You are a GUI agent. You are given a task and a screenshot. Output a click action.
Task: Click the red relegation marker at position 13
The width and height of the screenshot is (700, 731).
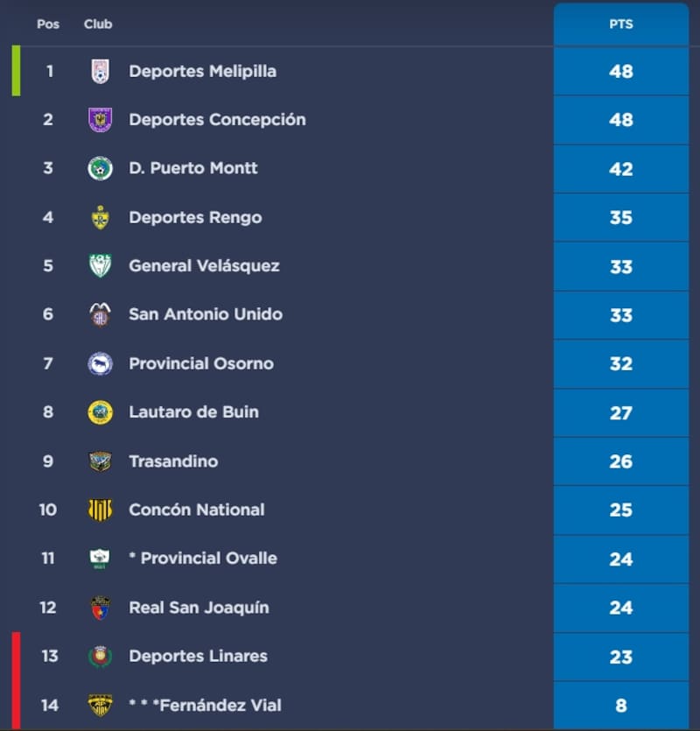[x=17, y=657]
